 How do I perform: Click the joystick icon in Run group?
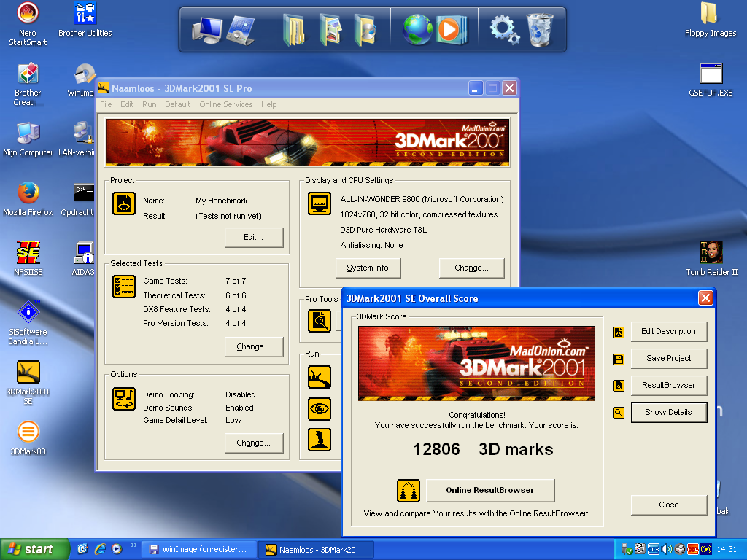tap(320, 440)
